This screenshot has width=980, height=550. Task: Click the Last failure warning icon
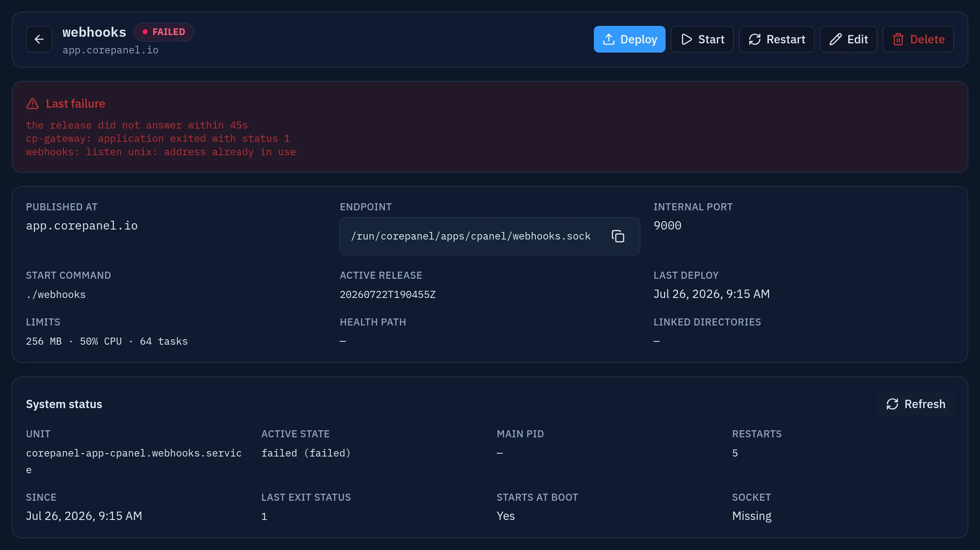click(x=33, y=103)
